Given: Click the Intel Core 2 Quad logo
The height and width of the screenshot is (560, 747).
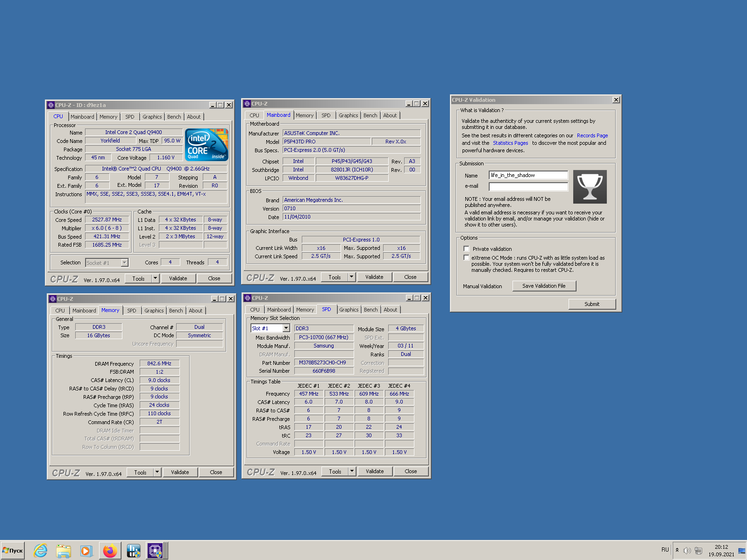Looking at the screenshot, I should tap(206, 144).
